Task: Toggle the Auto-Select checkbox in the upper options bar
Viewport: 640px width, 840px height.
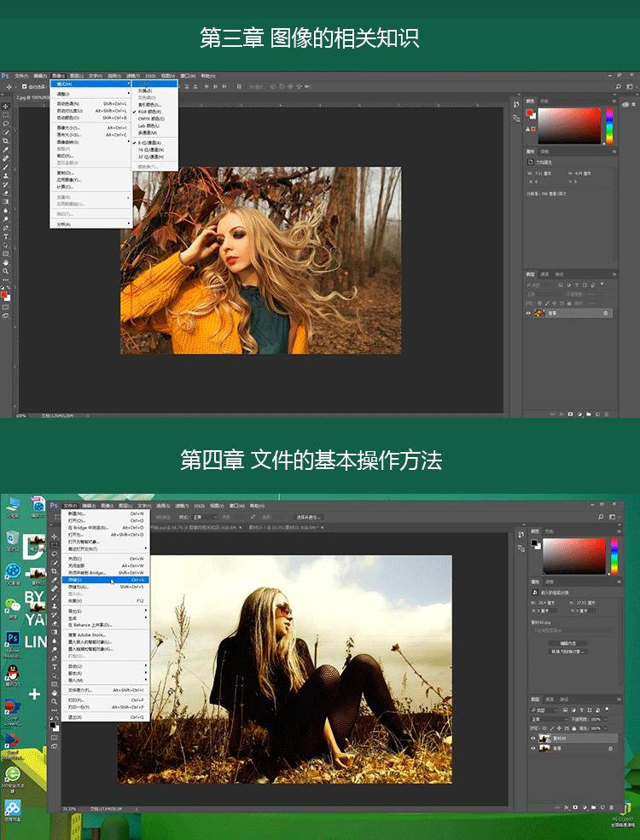Action: coord(24,86)
